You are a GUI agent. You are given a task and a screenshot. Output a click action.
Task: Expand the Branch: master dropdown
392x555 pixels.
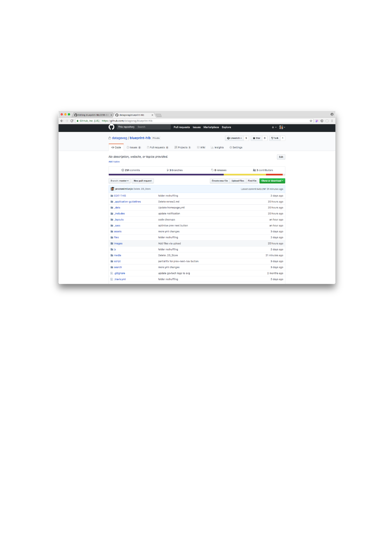tap(120, 181)
